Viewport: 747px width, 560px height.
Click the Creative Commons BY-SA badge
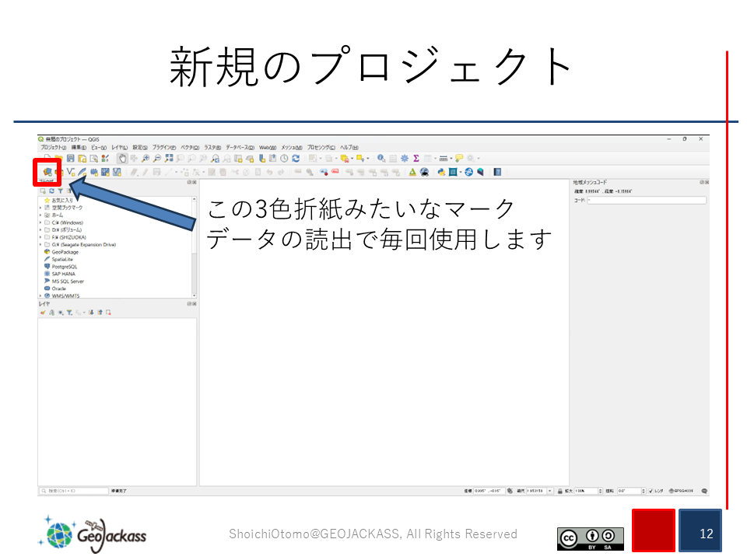[590, 537]
